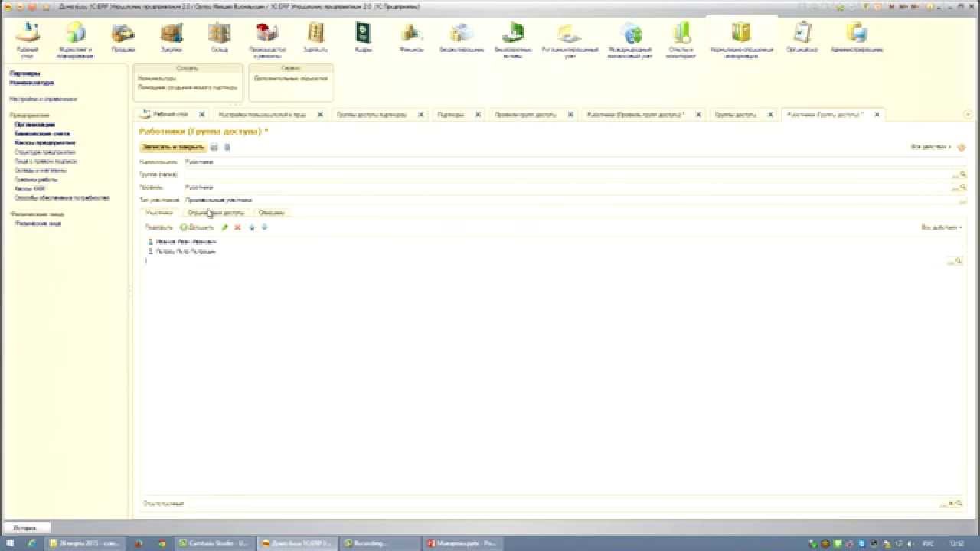Open Все действия dropdown above participants list
This screenshot has width=980, height=551.
pyautogui.click(x=941, y=227)
